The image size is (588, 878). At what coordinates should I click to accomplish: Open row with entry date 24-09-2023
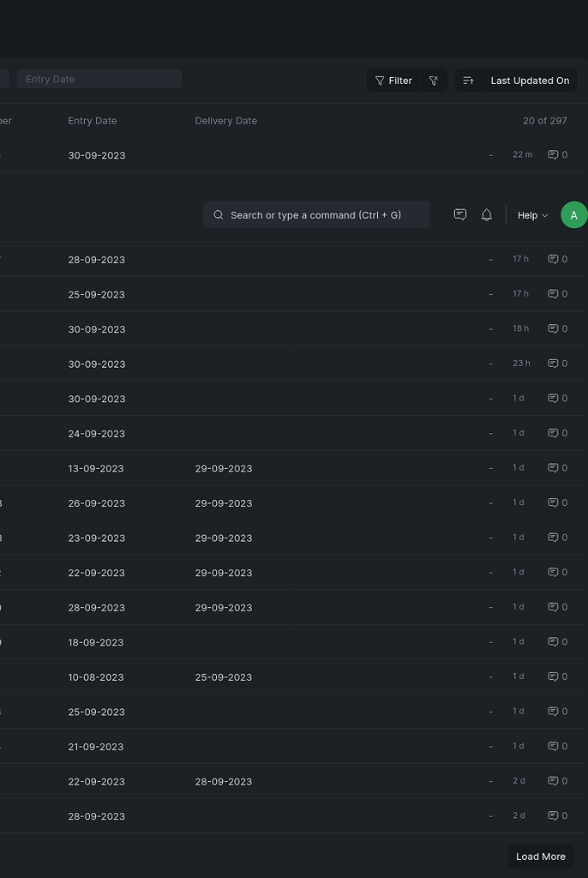point(96,434)
